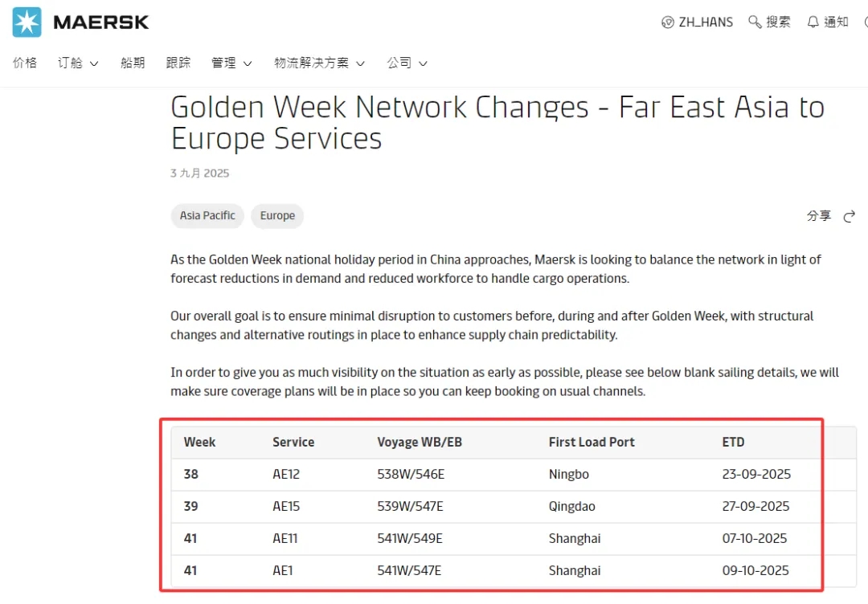Click the 通知 notifications label

836,22
